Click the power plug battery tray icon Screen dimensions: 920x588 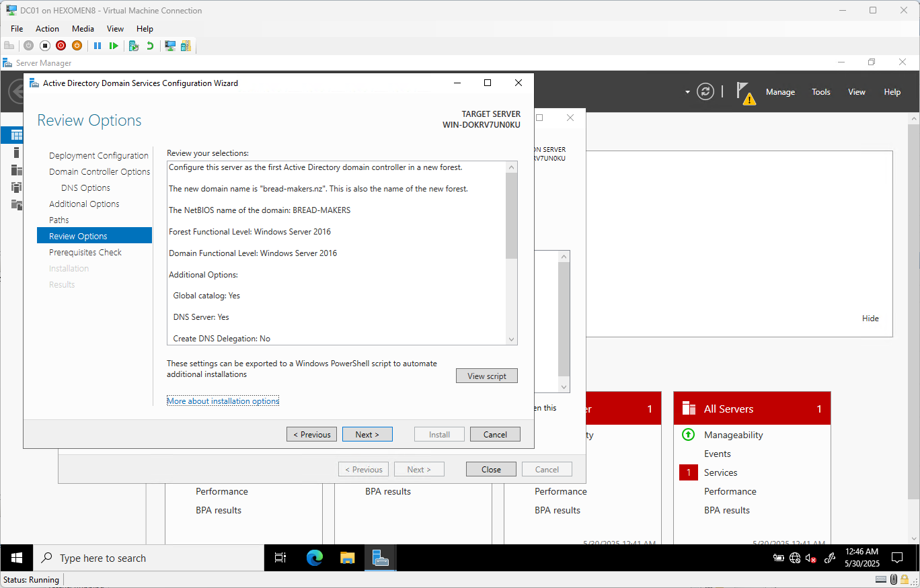pyautogui.click(x=779, y=558)
